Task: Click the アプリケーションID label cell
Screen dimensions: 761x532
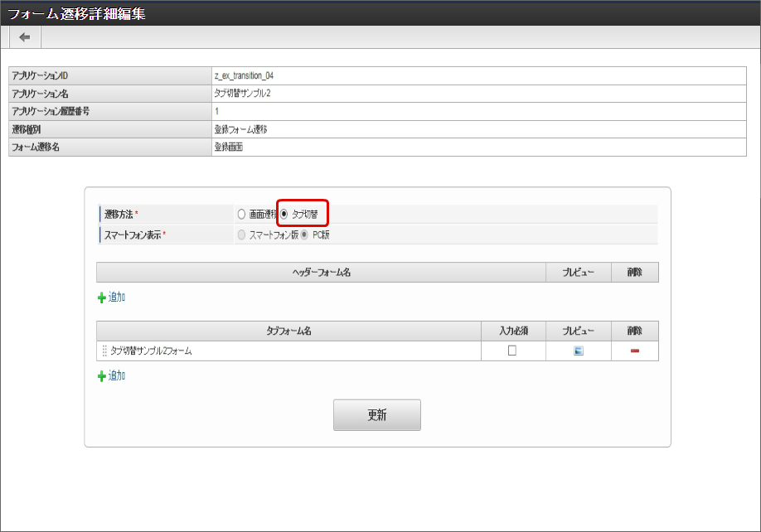Action: (x=110, y=75)
